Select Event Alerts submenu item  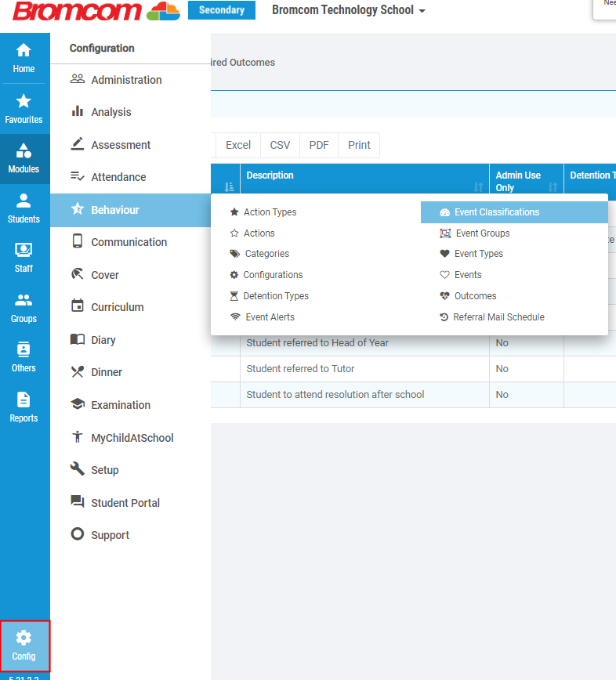click(262, 317)
